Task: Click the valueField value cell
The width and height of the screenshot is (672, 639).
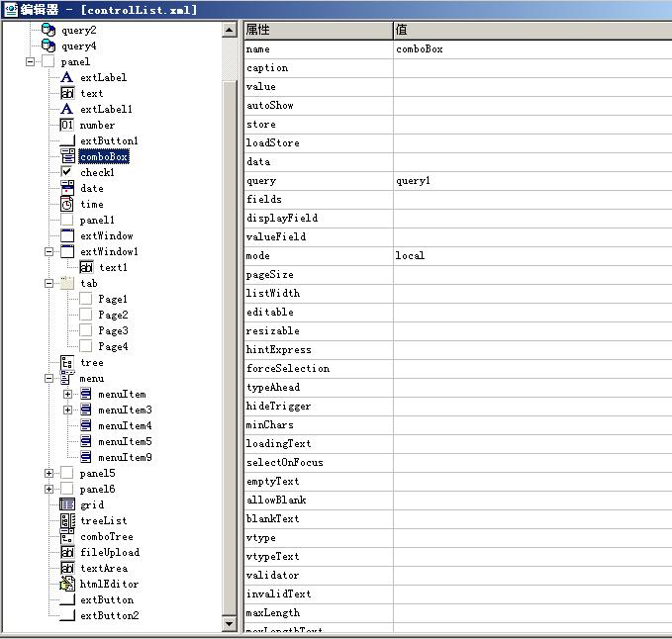Action: [x=532, y=236]
